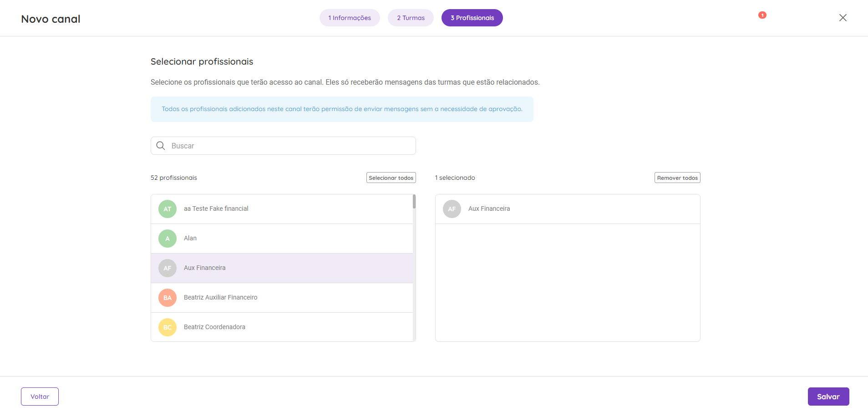Screen dimensions: 868x412
Task: Open the red notification badge
Action: click(x=762, y=15)
